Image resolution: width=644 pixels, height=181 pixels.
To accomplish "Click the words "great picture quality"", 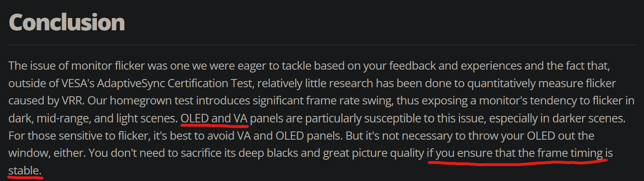I will click(374, 154).
